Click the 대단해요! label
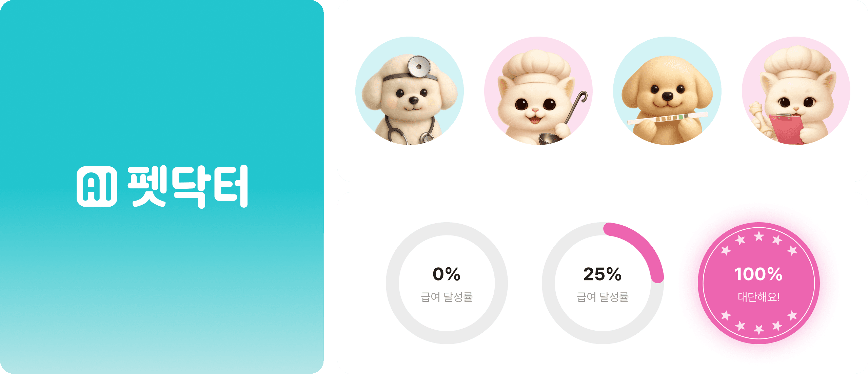The width and height of the screenshot is (868, 374). click(x=759, y=297)
